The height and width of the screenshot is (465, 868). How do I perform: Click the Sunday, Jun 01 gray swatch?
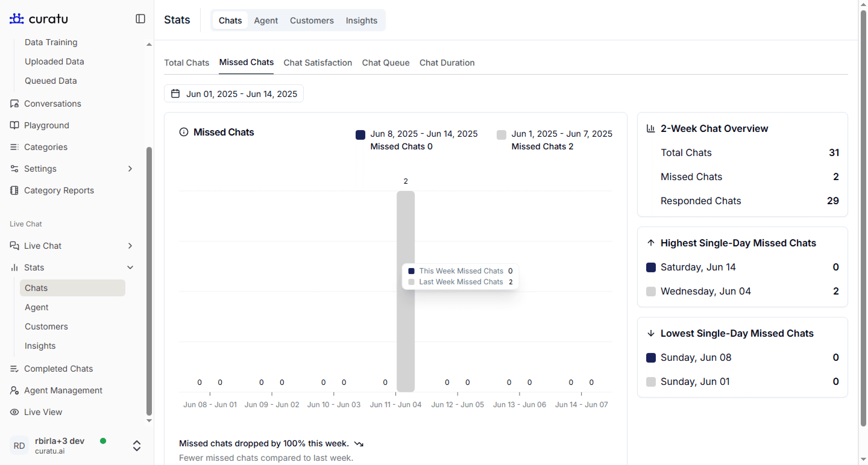pyautogui.click(x=651, y=382)
